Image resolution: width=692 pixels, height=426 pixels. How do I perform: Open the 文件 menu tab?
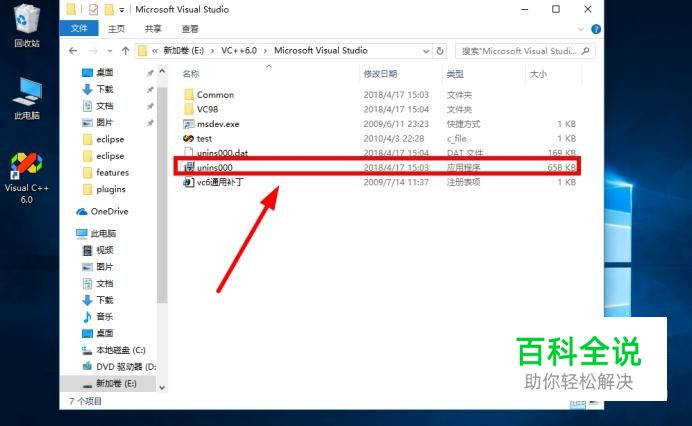pos(79,29)
